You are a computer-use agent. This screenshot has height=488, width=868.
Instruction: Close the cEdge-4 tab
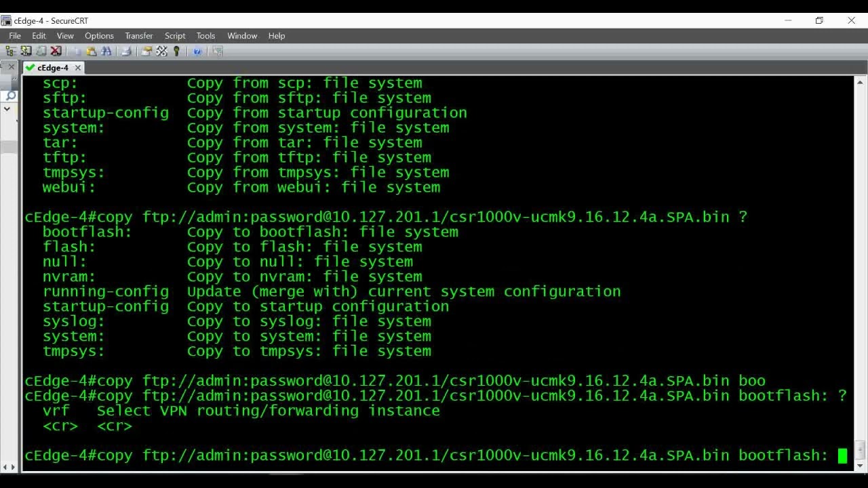tap(78, 68)
